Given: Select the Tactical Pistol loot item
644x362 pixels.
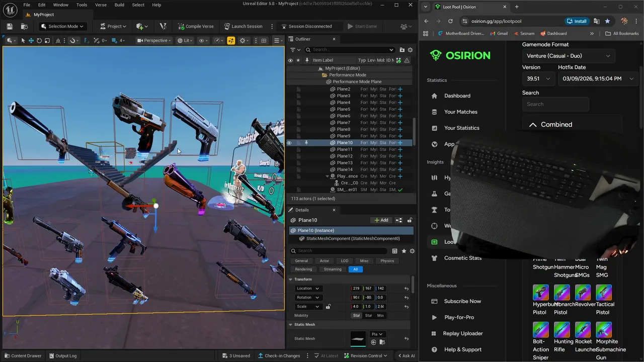Looking at the screenshot, I should [604, 300].
